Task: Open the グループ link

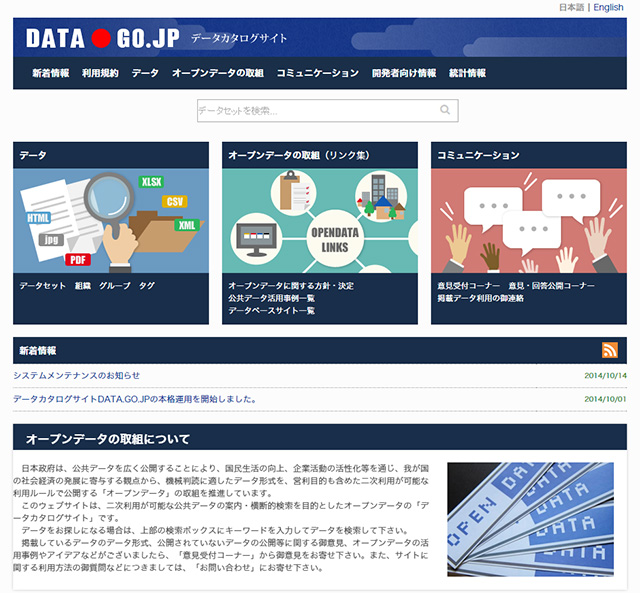Action: tap(115, 286)
